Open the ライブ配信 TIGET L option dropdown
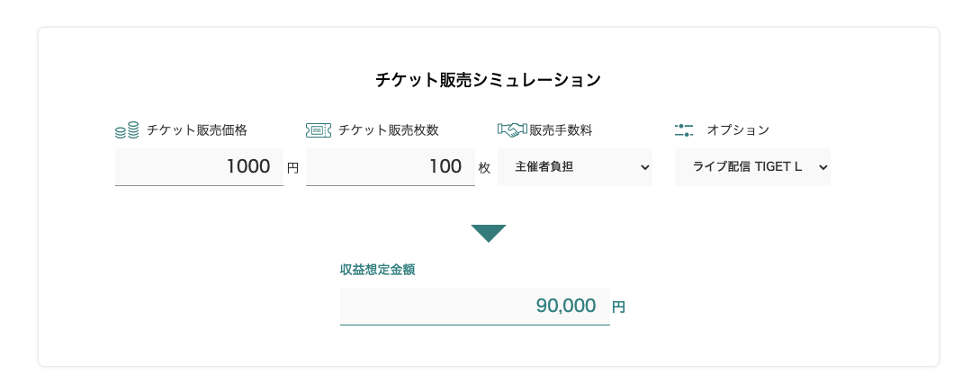The width and height of the screenshot is (980, 392). [752, 167]
